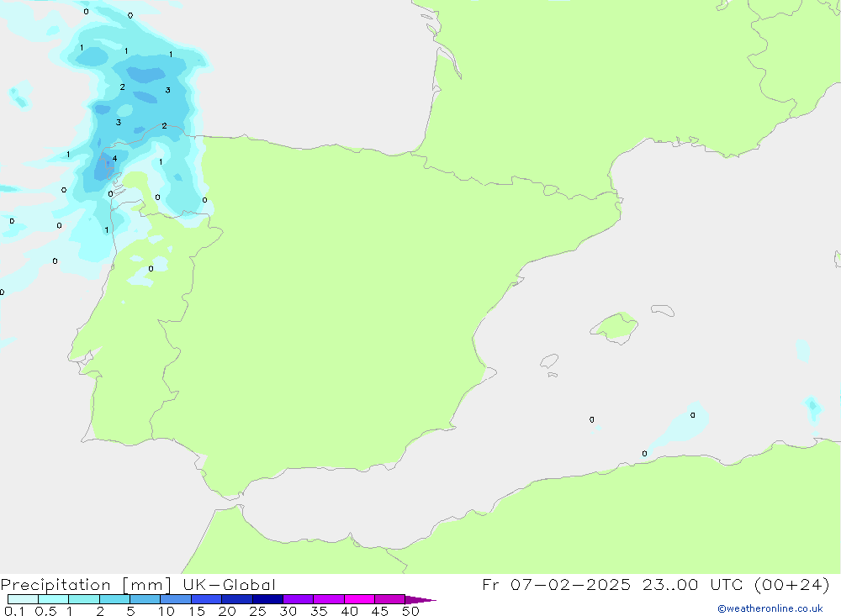Click the 40–45 mm magenta legend swatch
Viewport: 841px width, 616px height.
point(359,599)
